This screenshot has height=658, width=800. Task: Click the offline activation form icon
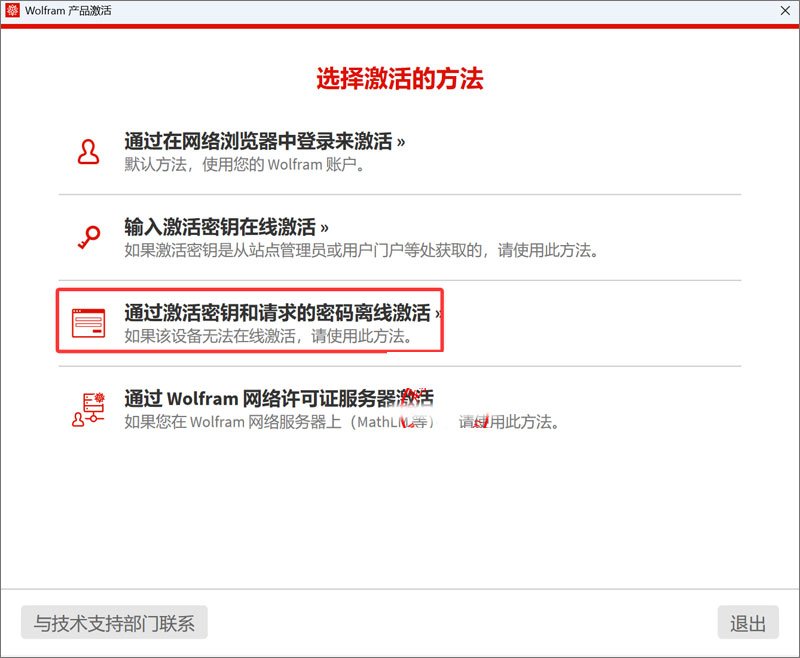coord(88,323)
